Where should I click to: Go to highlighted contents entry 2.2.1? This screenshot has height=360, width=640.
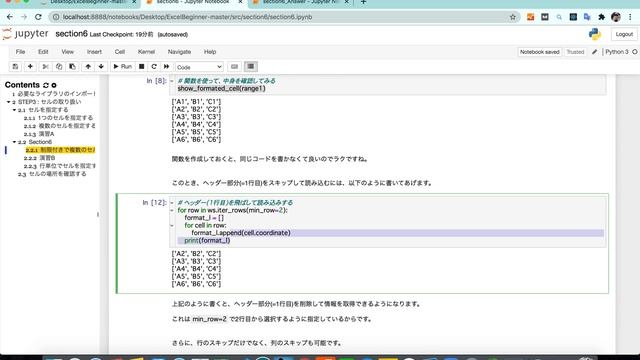coord(60,150)
